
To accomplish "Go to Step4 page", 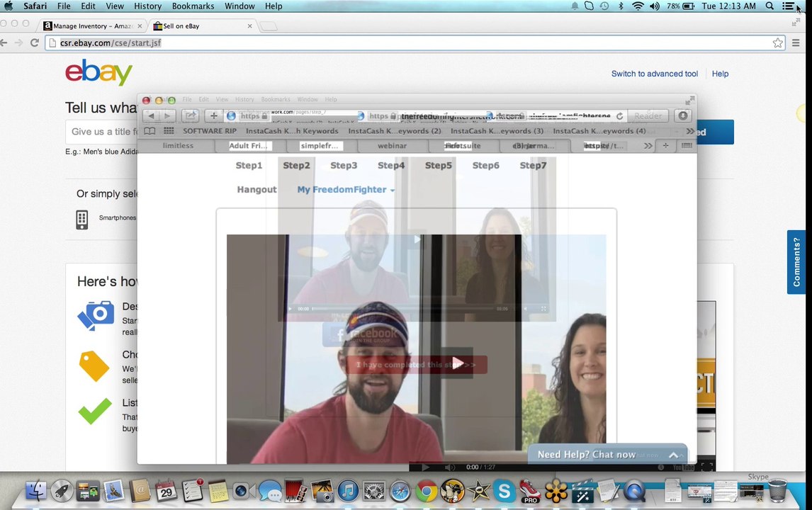I will [391, 166].
